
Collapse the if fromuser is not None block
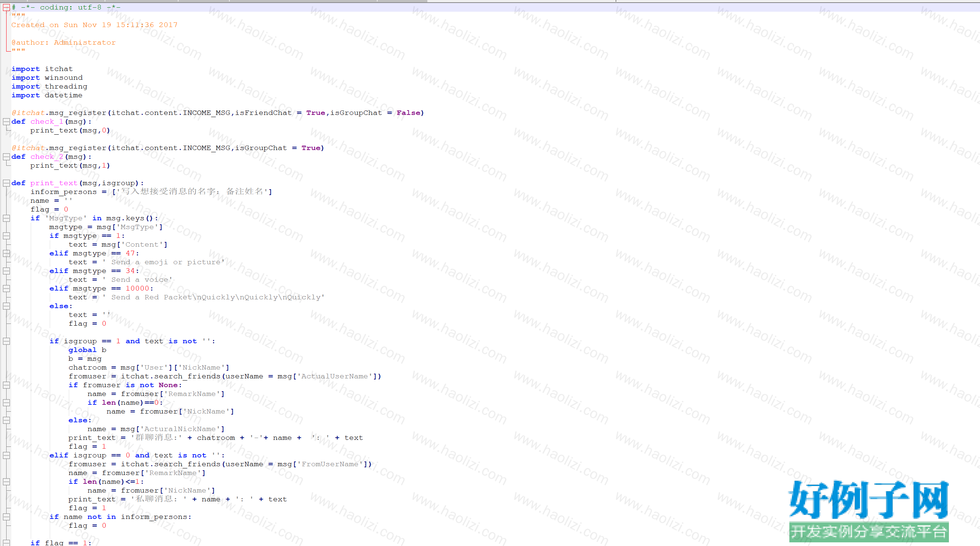6,385
